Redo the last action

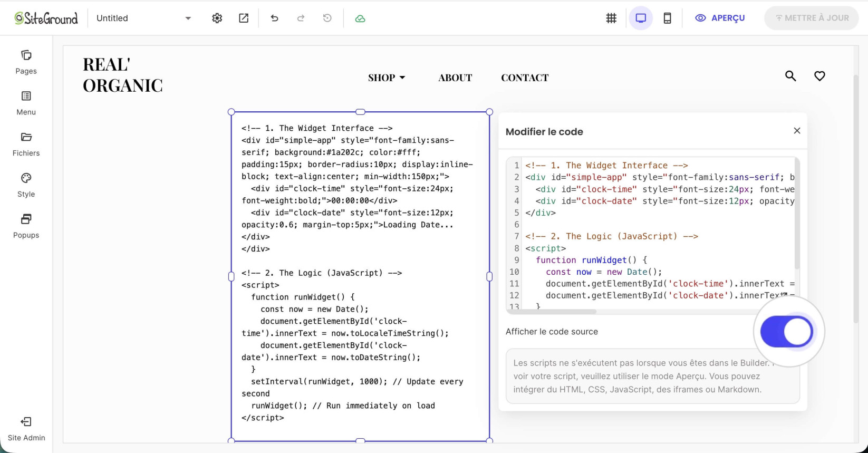coord(301,18)
